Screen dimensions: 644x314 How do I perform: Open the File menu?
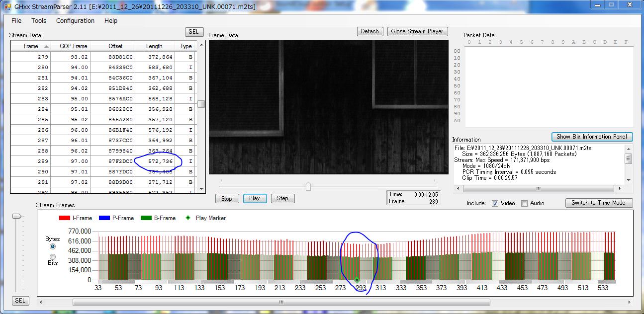pos(16,21)
